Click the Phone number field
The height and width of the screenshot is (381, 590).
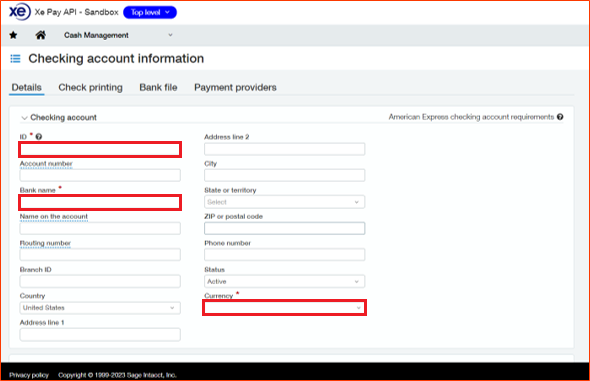[284, 255]
